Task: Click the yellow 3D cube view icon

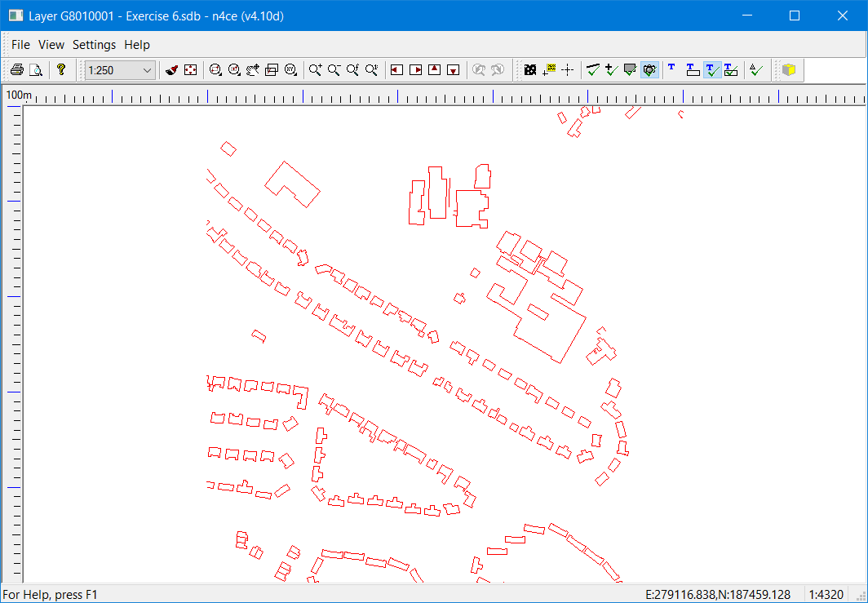Action: [790, 70]
